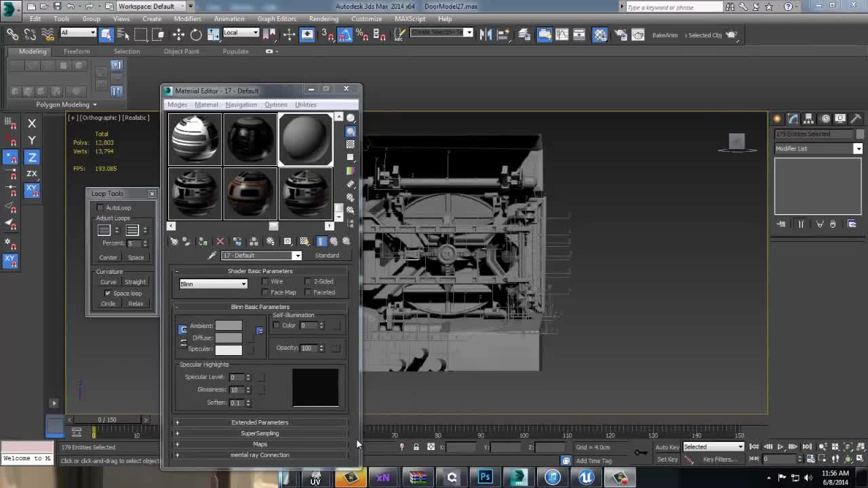The height and width of the screenshot is (488, 868).
Task: Select the Rotate tool in main toolbar
Action: [196, 35]
